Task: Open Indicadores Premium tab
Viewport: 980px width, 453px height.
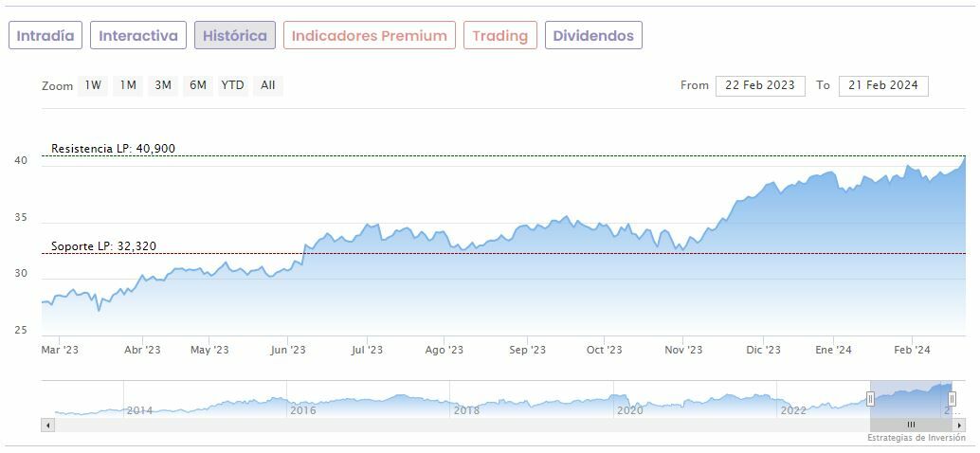Action: click(x=369, y=36)
